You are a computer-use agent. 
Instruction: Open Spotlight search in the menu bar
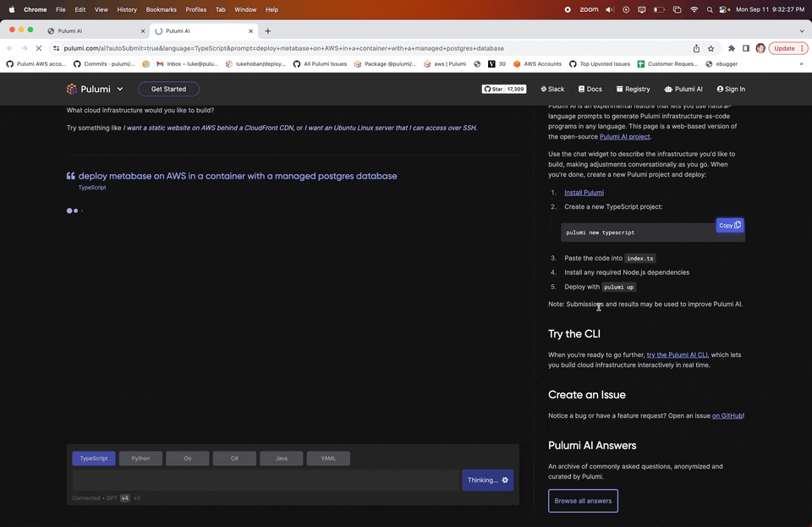(x=710, y=9)
